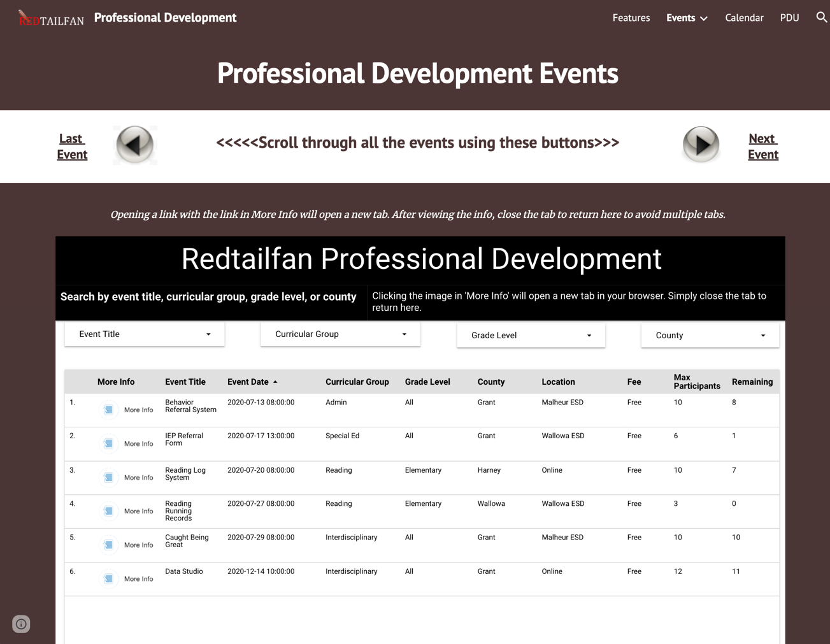The width and height of the screenshot is (830, 644).
Task: Click the date 2020-12-14 10:00:00
Action: 261,571
